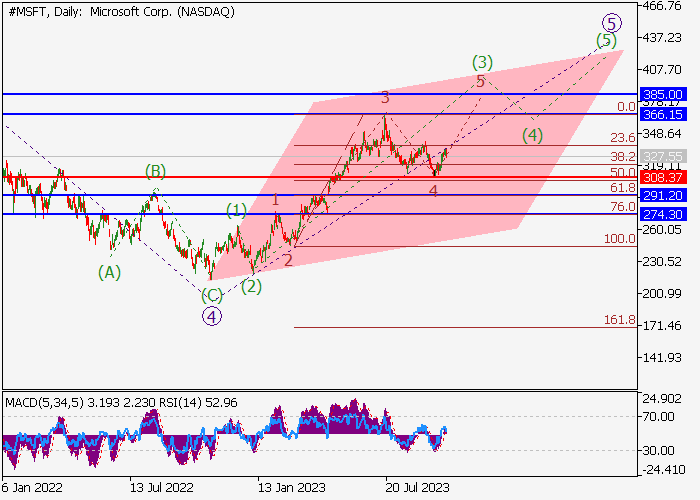Select the green (A) wave label

[109, 271]
